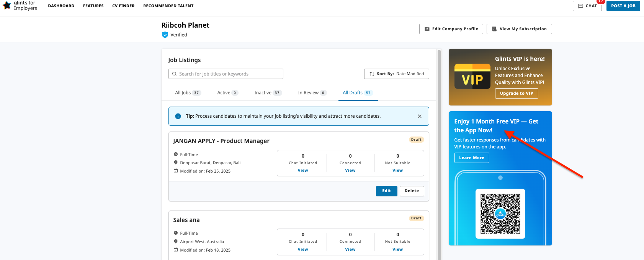Click the VIP badge image
Viewport: 644px width, 260px height.
[x=472, y=76]
